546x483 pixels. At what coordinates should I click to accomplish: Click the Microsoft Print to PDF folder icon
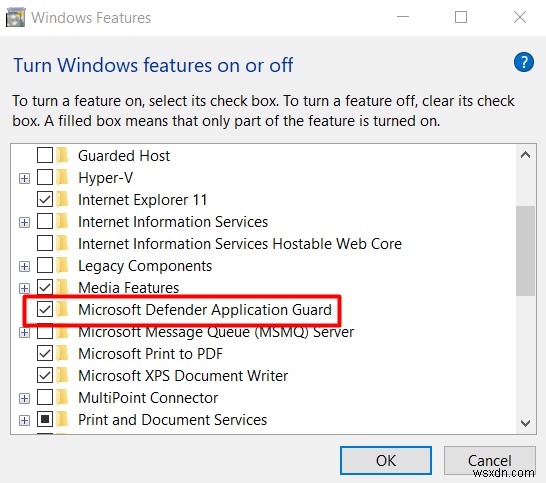click(x=63, y=353)
